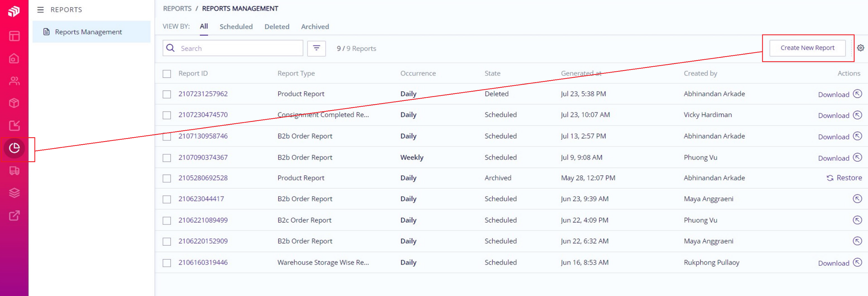Download the report from Jul 13, 2:57 PM
Screen dimensions: 868x296
[834, 137]
